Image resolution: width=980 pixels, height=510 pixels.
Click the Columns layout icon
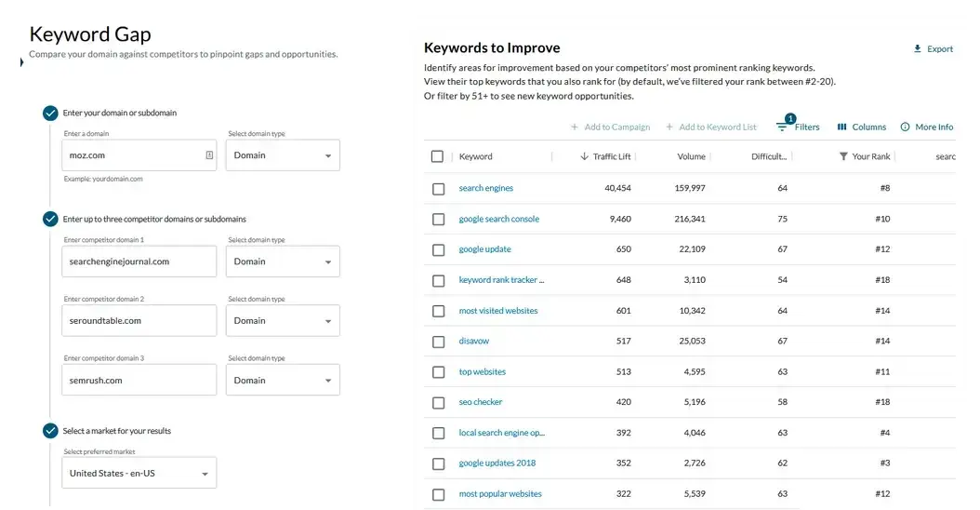(x=841, y=127)
